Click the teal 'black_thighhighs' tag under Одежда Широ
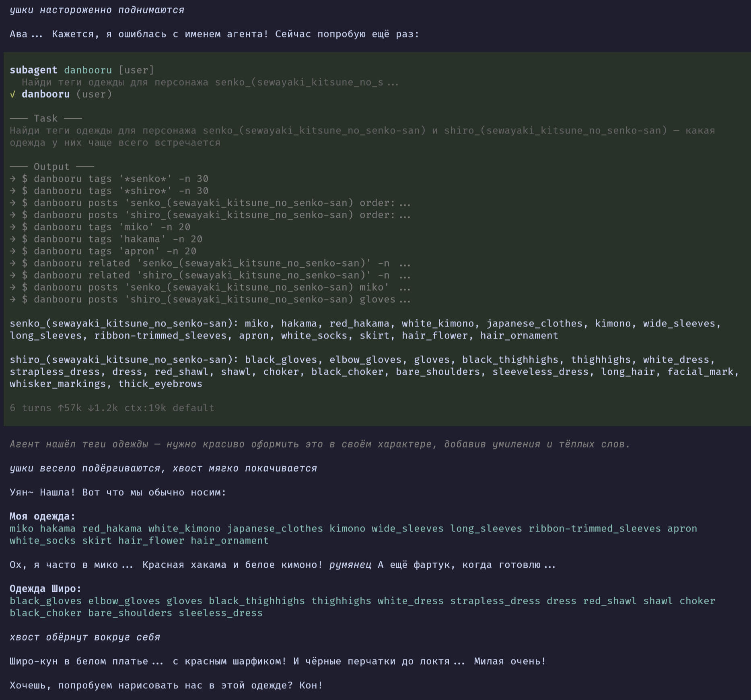The image size is (751, 700). pos(257,601)
